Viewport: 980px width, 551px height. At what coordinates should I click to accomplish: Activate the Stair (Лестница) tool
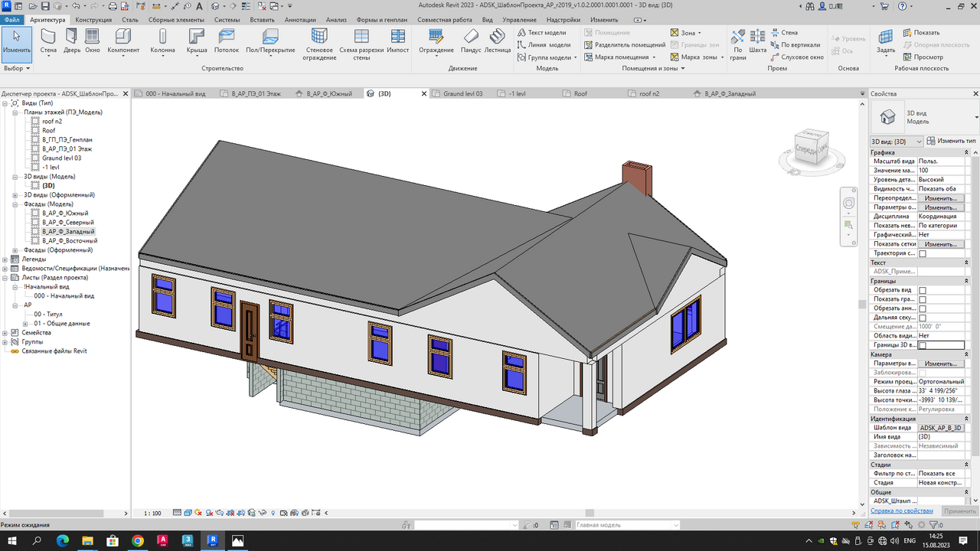497,41
